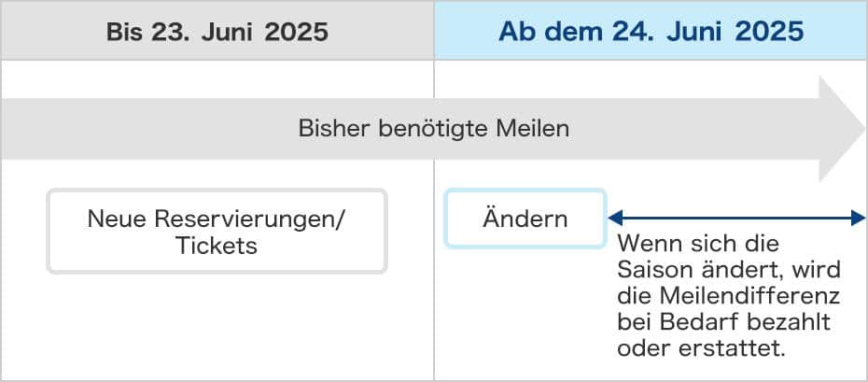Click the "Bis 23. Juni 2025" header
The image size is (868, 382).
click(x=217, y=32)
